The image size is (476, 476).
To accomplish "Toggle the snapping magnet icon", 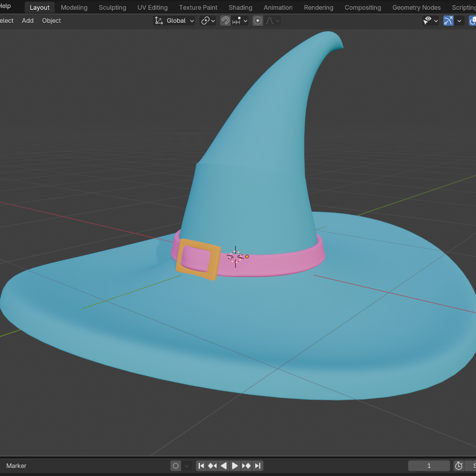I will pyautogui.click(x=225, y=21).
